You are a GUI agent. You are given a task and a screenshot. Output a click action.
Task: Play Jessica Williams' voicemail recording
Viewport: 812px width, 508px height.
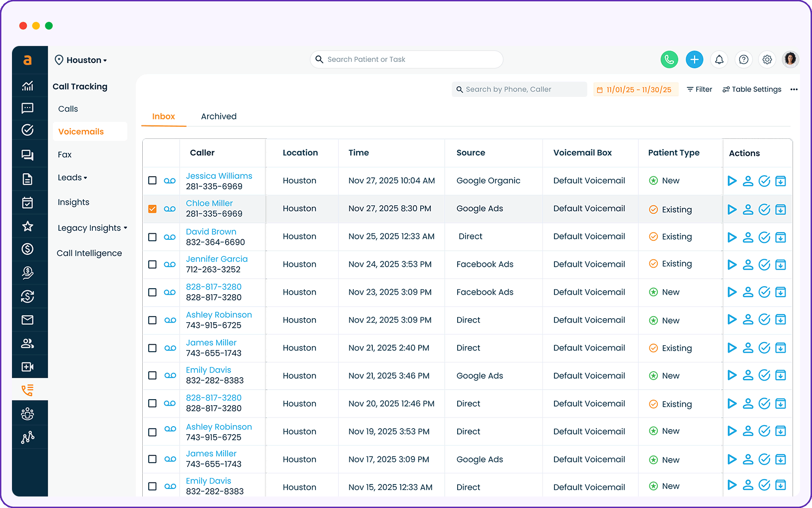point(732,181)
